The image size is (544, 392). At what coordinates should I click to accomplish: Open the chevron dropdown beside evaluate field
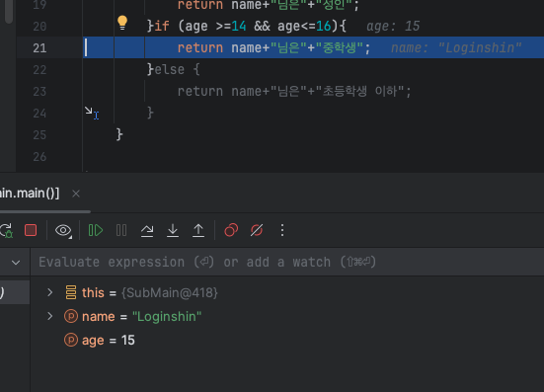point(16,263)
